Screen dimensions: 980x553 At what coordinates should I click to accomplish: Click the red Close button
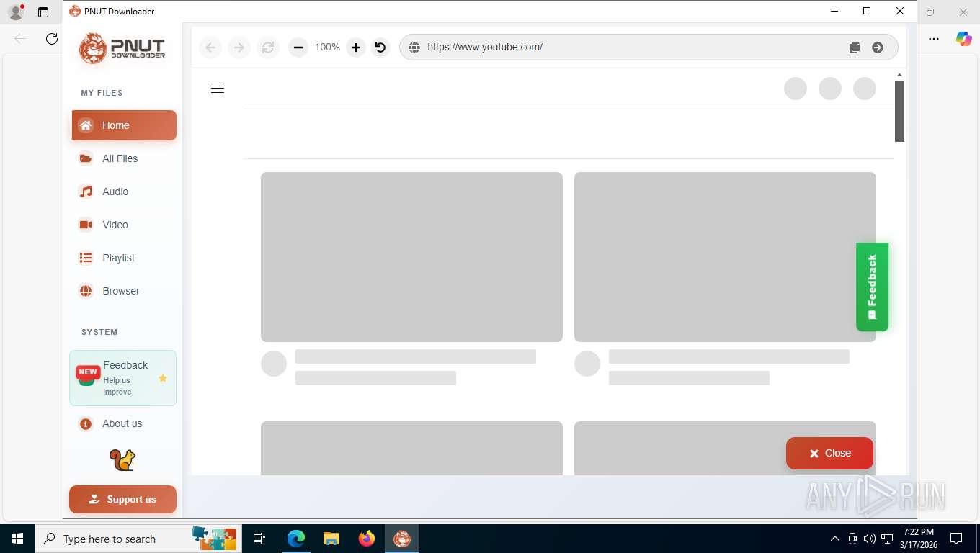[829, 453]
